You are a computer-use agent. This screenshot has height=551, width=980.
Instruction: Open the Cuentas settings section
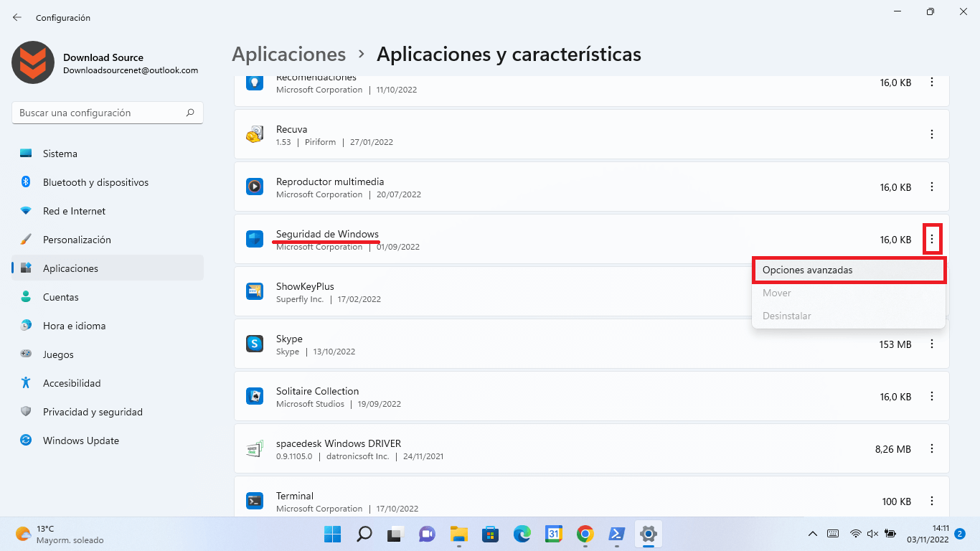[108, 297]
